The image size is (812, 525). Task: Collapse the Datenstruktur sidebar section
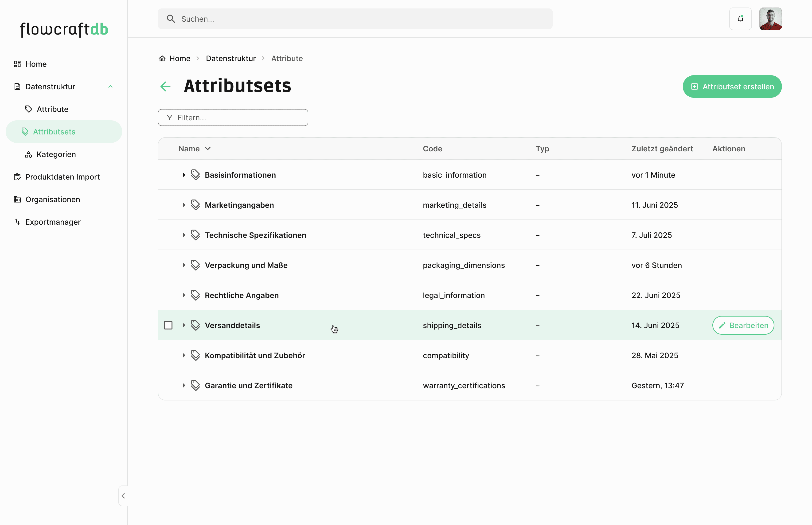coord(110,86)
